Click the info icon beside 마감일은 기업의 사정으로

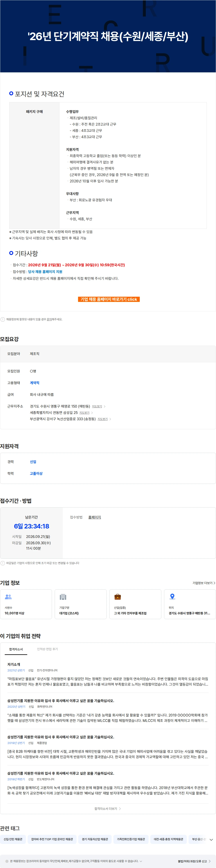tap(3, 563)
